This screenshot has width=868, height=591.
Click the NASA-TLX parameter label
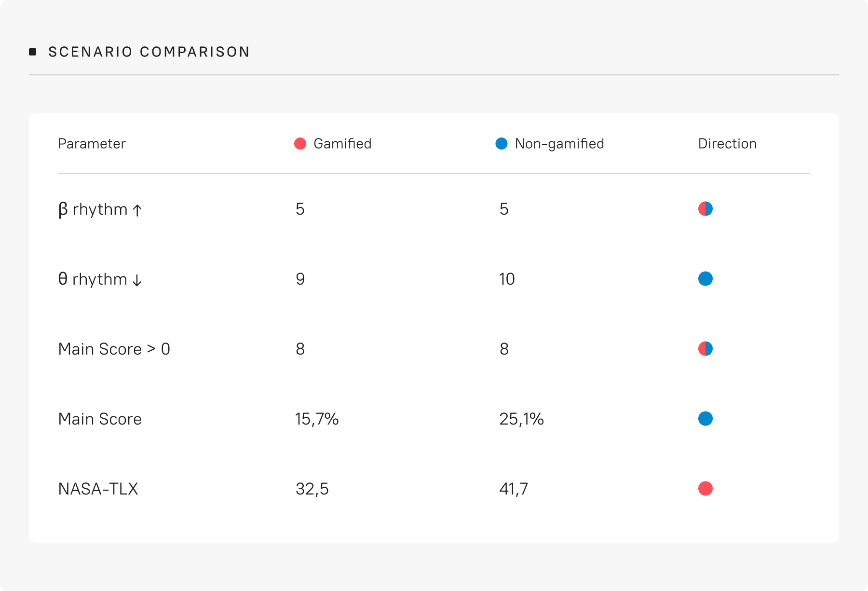point(98,489)
